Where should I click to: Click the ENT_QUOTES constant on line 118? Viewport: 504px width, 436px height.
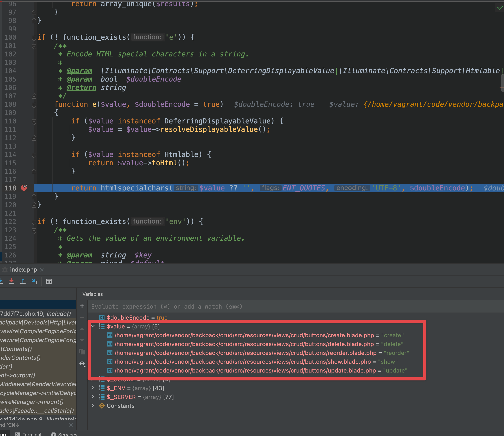[303, 188]
